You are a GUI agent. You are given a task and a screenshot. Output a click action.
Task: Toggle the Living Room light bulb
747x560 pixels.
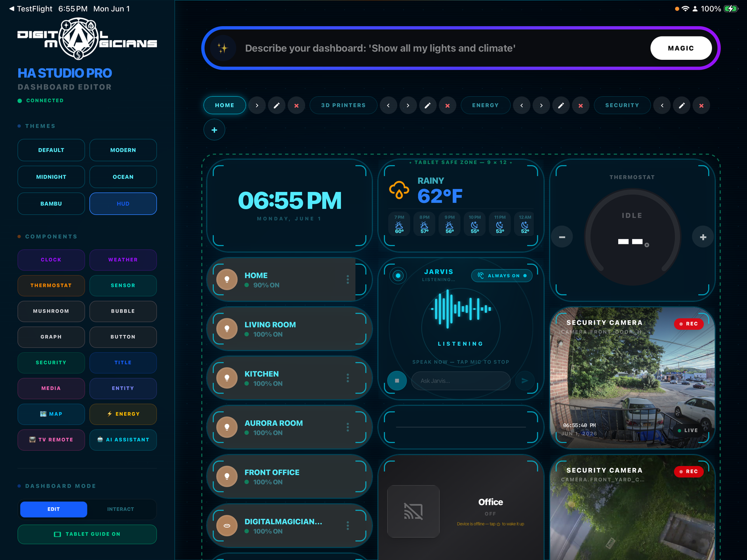[x=227, y=329]
